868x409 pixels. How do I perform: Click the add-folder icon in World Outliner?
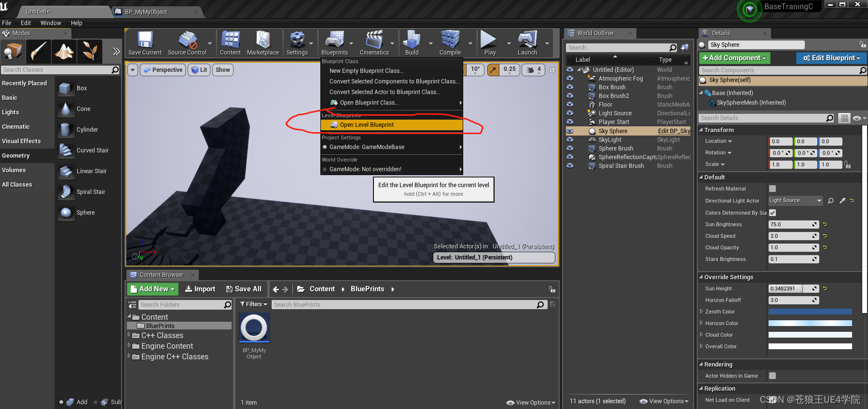(x=685, y=48)
